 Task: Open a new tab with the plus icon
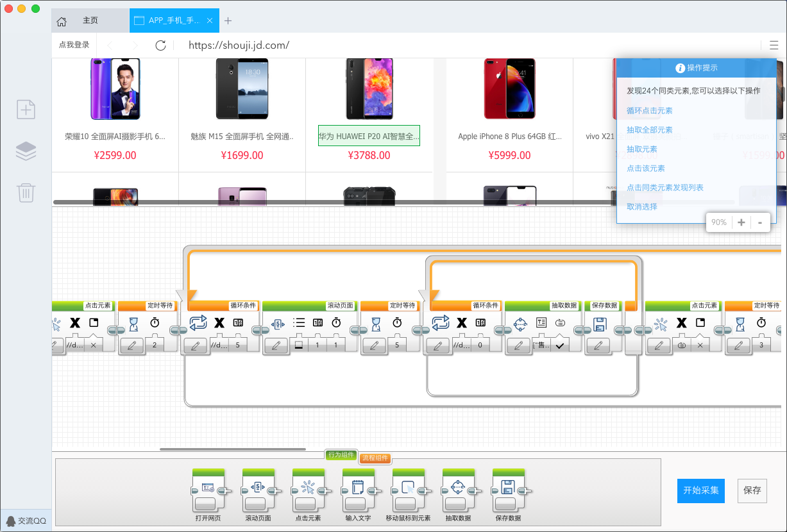(228, 21)
